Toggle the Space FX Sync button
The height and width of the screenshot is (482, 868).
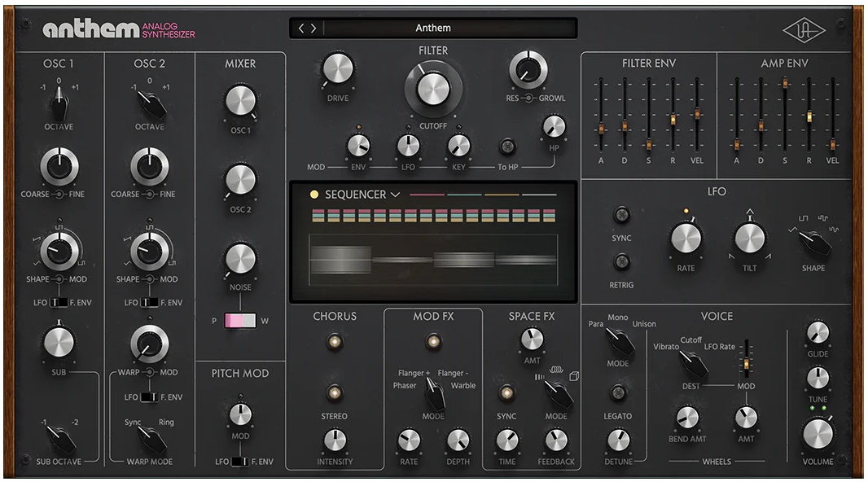click(506, 393)
